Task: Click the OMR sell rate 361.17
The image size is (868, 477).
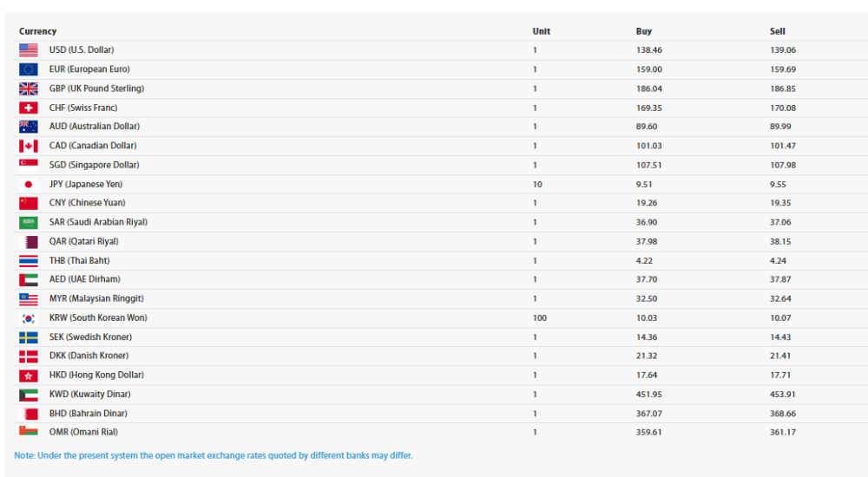Action: 783,432
